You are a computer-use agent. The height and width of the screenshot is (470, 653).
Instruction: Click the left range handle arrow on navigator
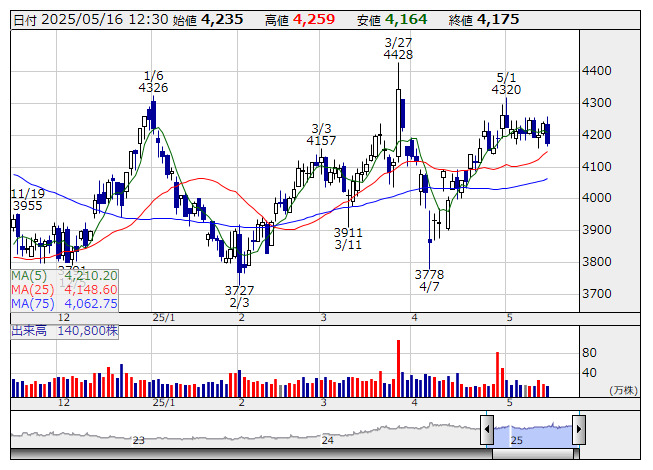(x=487, y=429)
